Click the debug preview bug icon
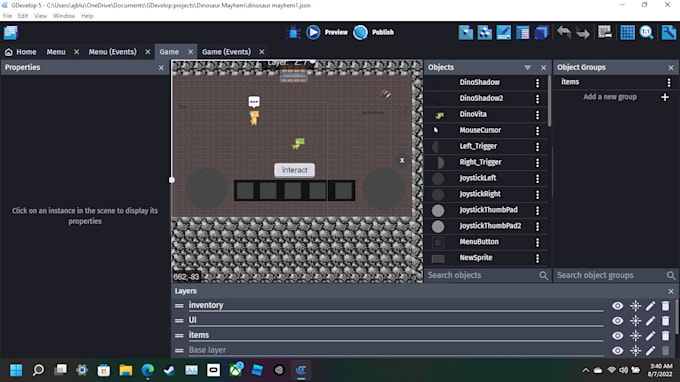680x382 pixels. click(x=293, y=33)
